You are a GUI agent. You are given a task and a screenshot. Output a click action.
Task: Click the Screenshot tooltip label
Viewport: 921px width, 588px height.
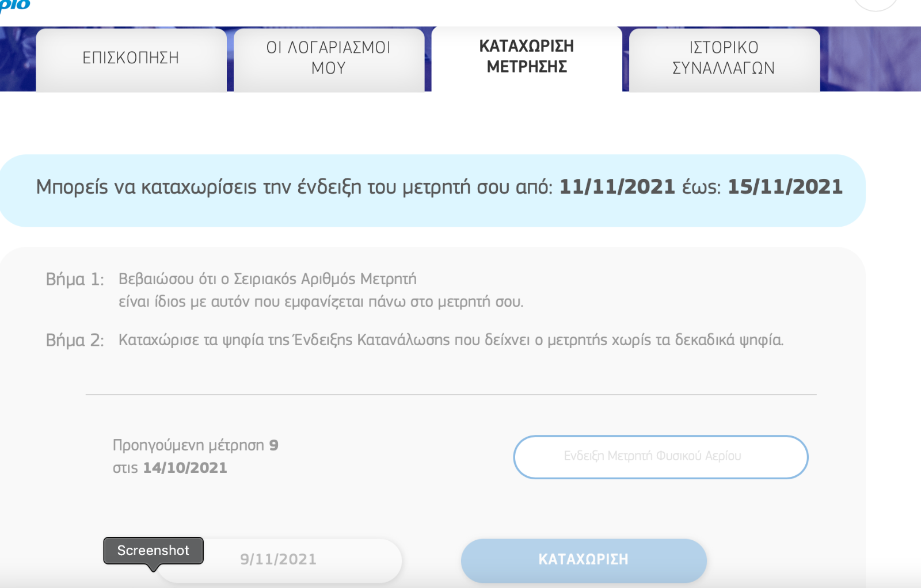(153, 551)
